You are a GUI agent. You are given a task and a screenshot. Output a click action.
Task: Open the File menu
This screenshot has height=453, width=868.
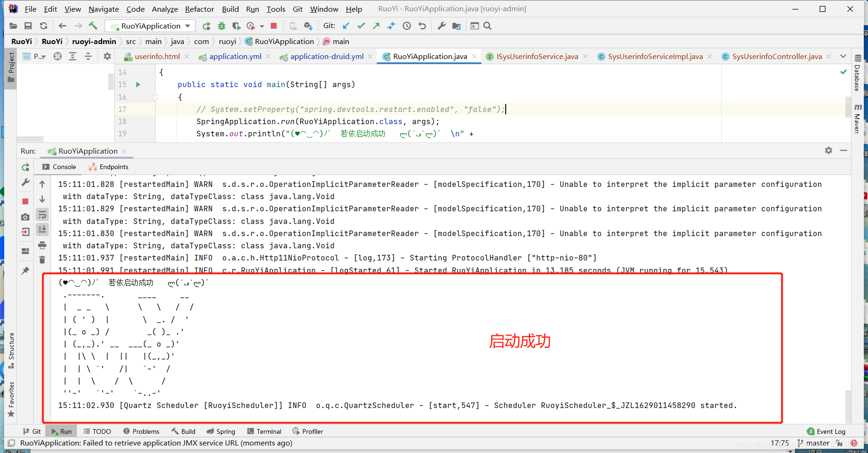(x=30, y=9)
